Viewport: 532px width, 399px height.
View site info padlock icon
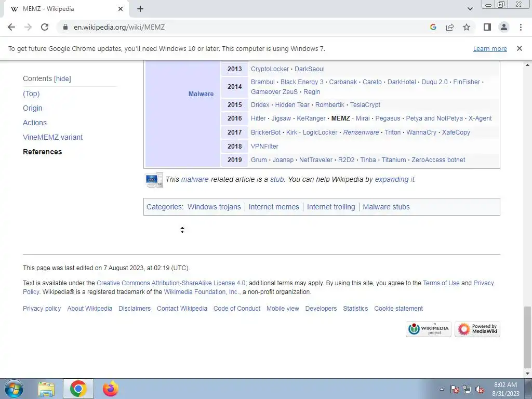pos(65,27)
